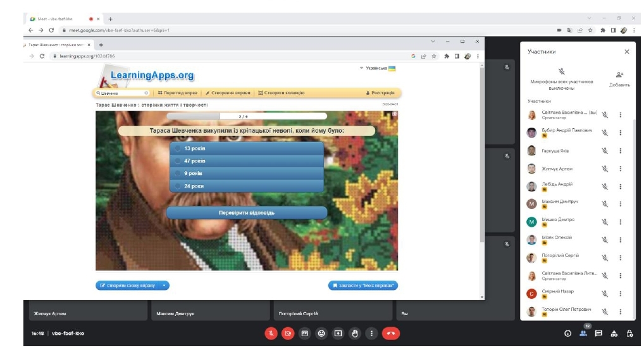Image resolution: width=644 pixels, height=362 pixels.
Task: Click the LearningApps.org logo
Action: 147,76
